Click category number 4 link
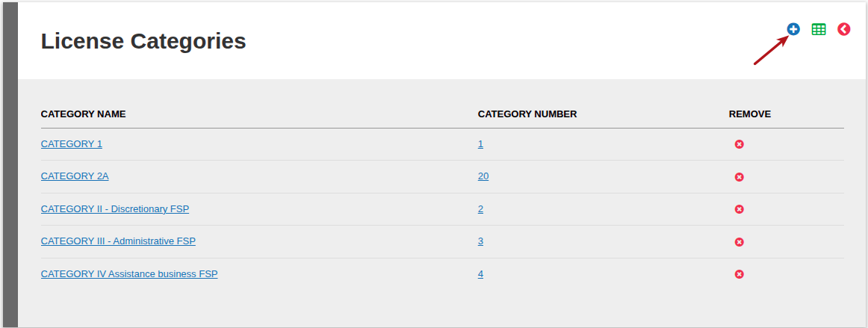Screen dimensions: 868x328 [480, 273]
